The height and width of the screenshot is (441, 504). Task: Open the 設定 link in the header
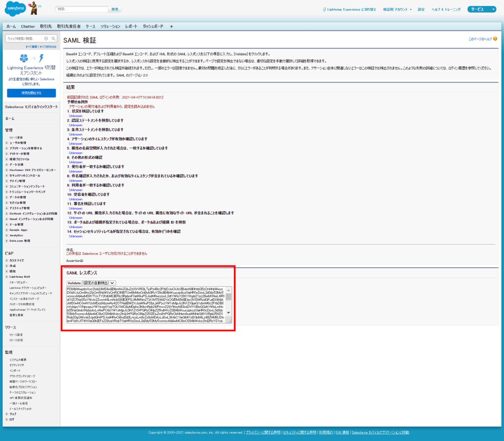pyautogui.click(x=421, y=10)
